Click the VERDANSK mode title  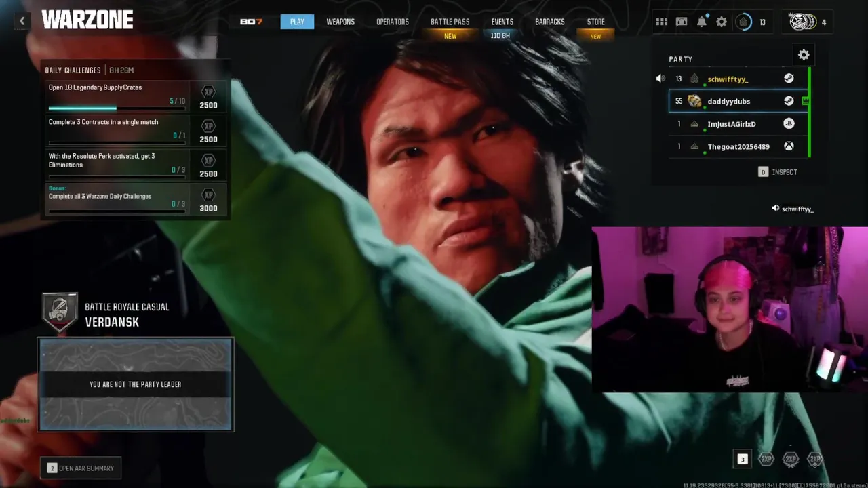pyautogui.click(x=112, y=322)
